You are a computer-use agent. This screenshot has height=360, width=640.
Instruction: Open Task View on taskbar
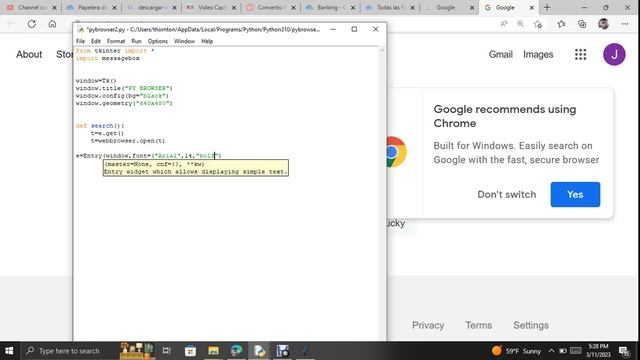coord(167,351)
